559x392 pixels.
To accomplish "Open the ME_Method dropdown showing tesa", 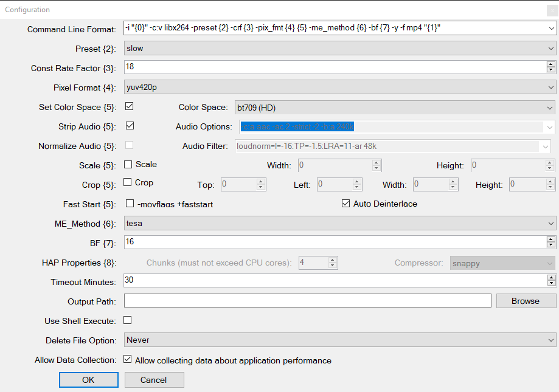I will click(x=339, y=223).
